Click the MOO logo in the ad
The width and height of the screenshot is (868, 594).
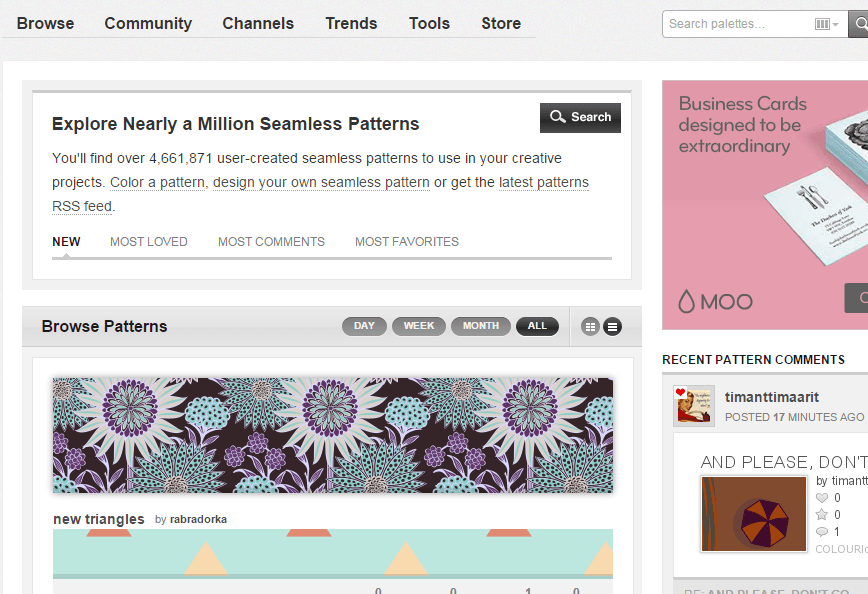pos(715,301)
